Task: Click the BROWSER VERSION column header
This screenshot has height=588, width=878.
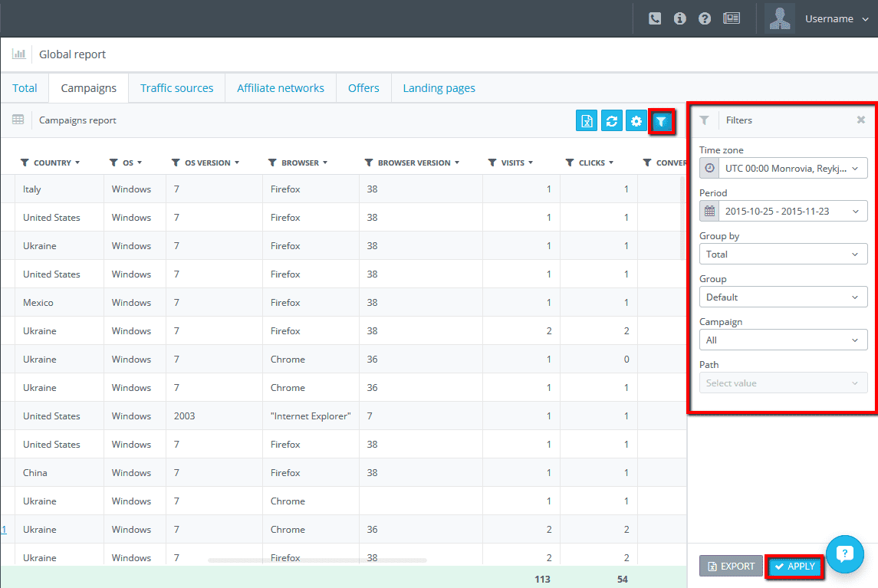Action: pos(414,163)
